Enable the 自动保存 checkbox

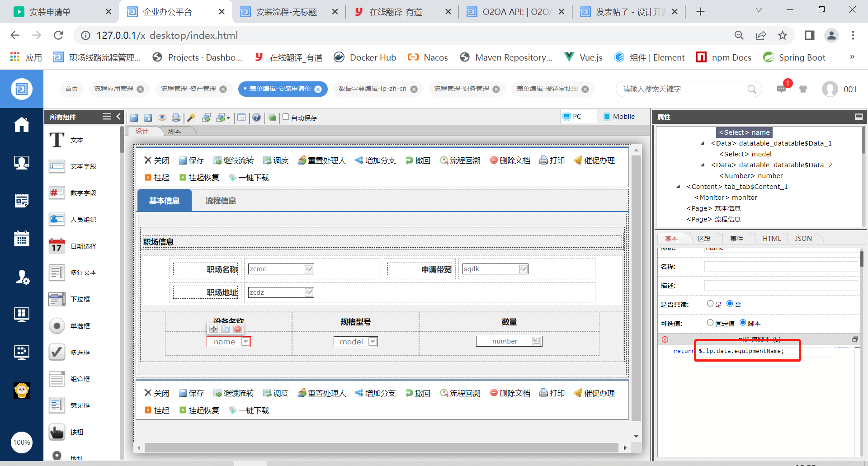[286, 117]
